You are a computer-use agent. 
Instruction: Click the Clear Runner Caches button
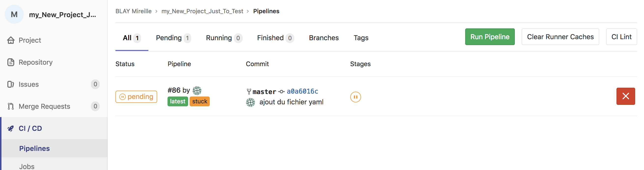pyautogui.click(x=560, y=37)
